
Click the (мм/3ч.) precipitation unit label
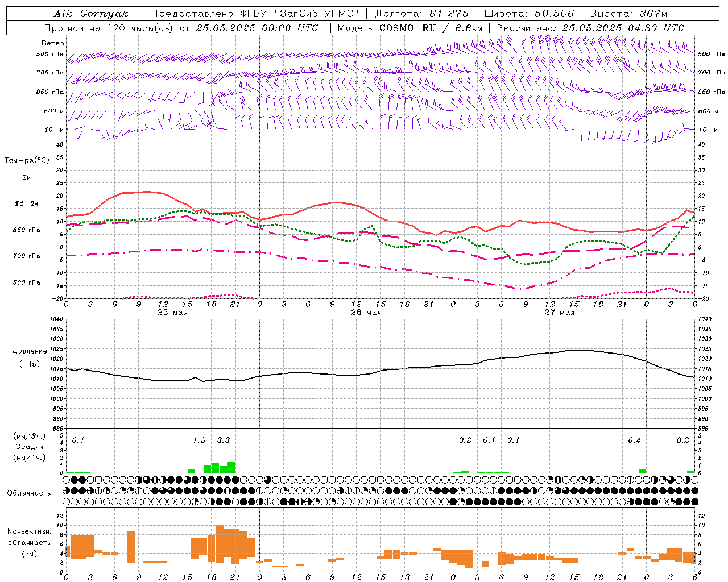click(x=29, y=436)
